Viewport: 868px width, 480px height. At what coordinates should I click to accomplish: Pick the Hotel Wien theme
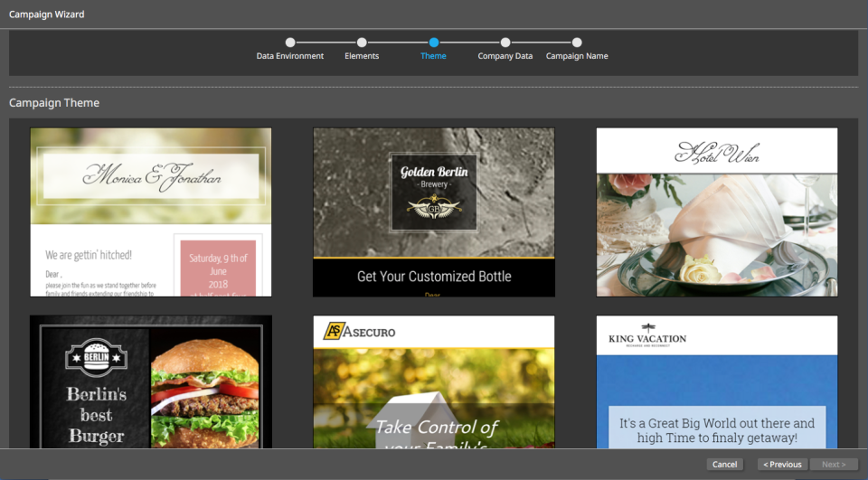717,212
